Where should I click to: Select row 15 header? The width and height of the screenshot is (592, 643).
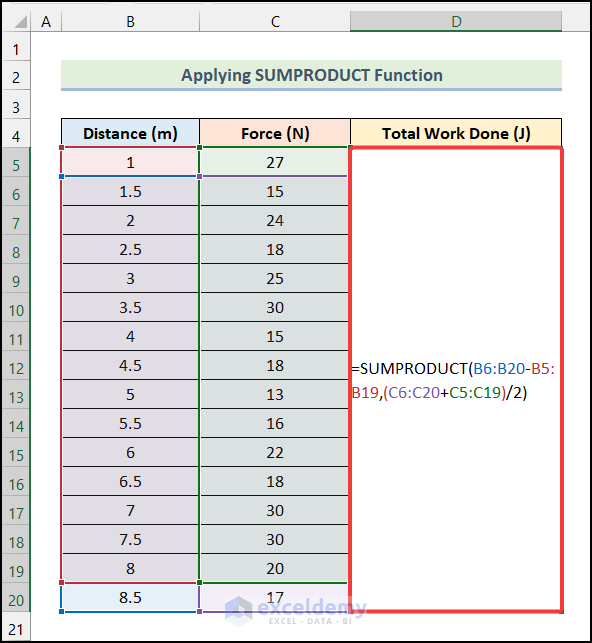pos(16,452)
